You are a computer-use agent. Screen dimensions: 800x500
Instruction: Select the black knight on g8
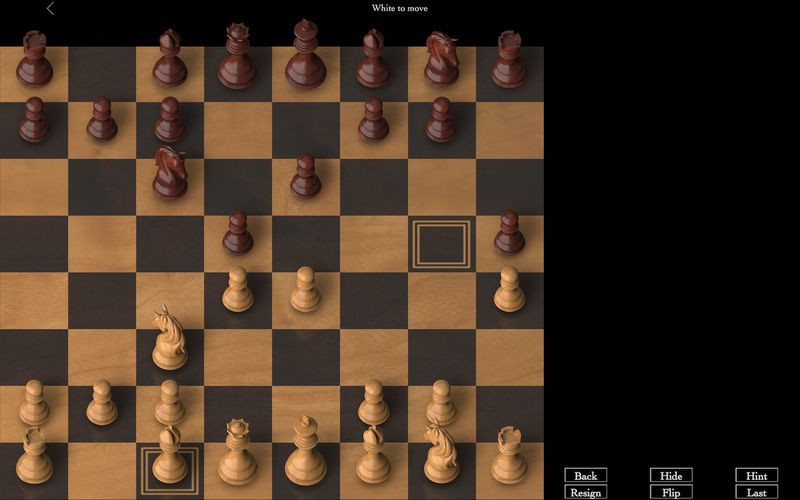pyautogui.click(x=441, y=58)
